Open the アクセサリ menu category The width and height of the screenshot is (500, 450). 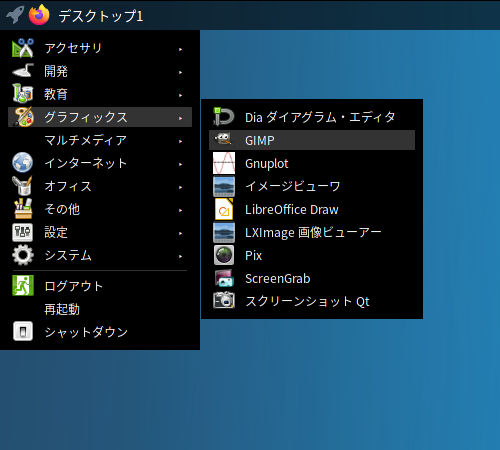(x=100, y=48)
